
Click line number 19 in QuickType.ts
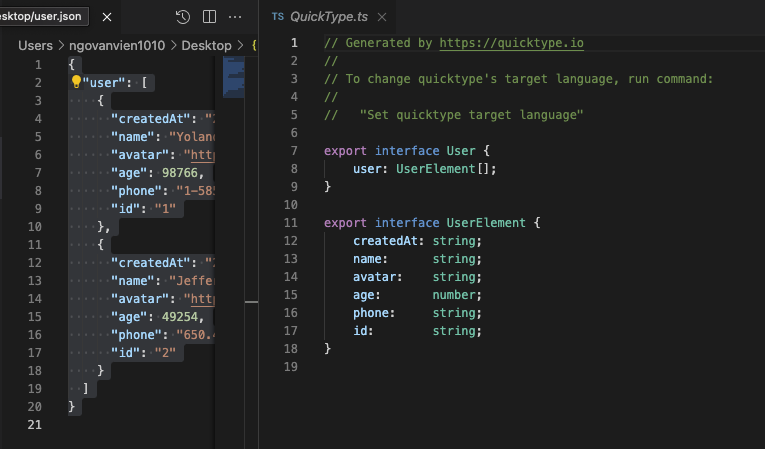click(x=291, y=367)
